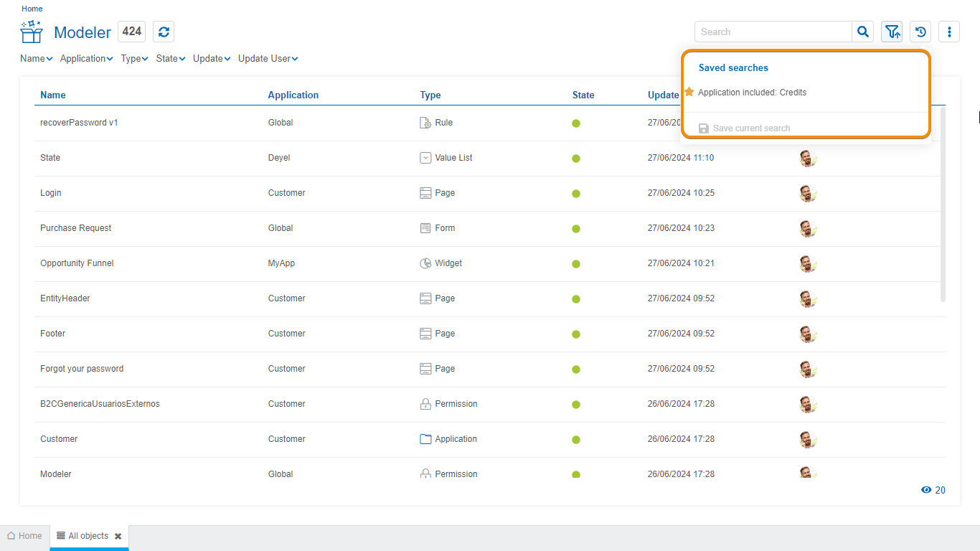Open saved search Application included: Credits
The image size is (980, 551).
click(x=752, y=93)
